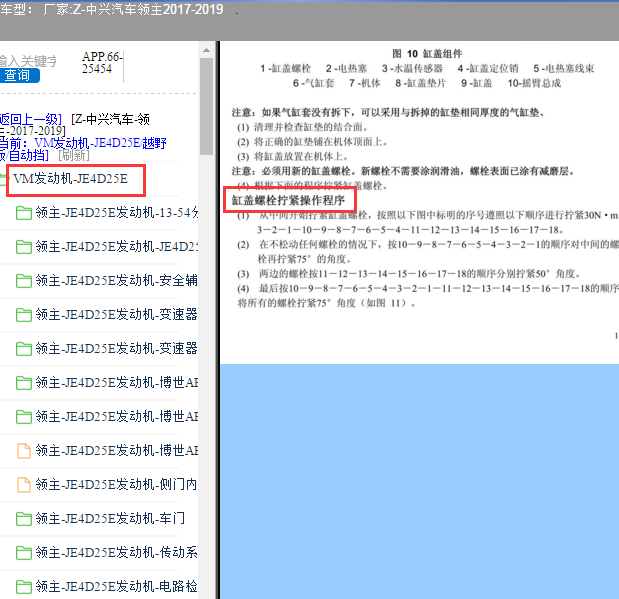Open folder icon for 领主-JE4D25E发动机-13-54
619x599 pixels.
point(24,213)
